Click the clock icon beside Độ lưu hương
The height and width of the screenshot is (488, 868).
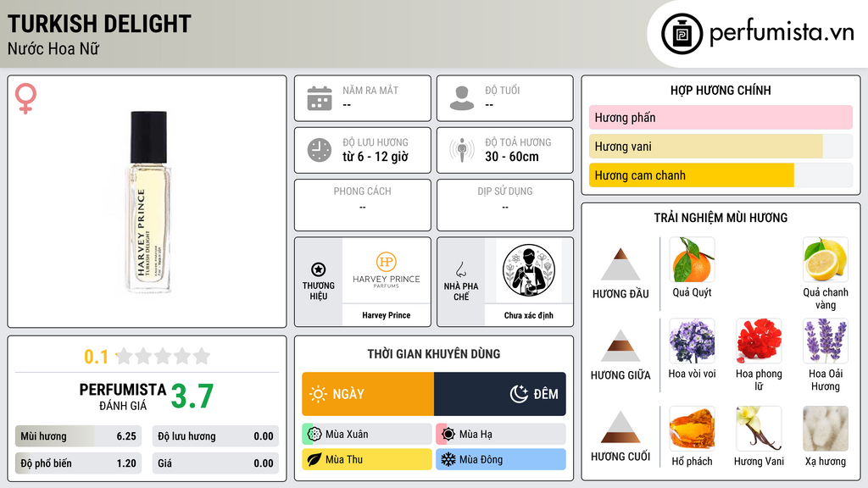click(x=320, y=150)
